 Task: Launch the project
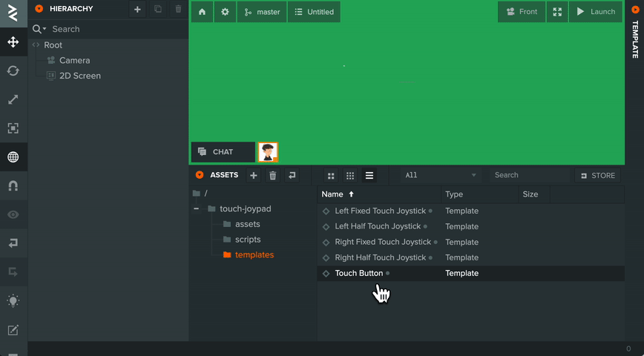596,12
